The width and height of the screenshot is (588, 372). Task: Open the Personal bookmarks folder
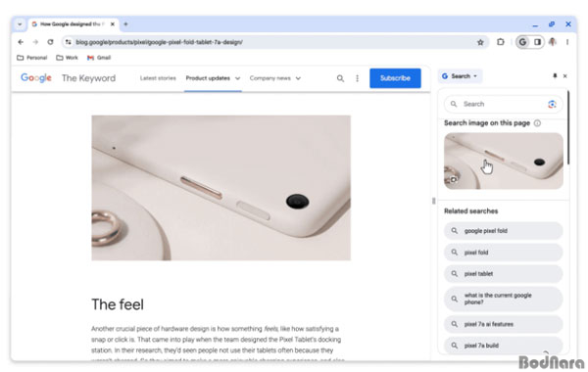pos(32,58)
